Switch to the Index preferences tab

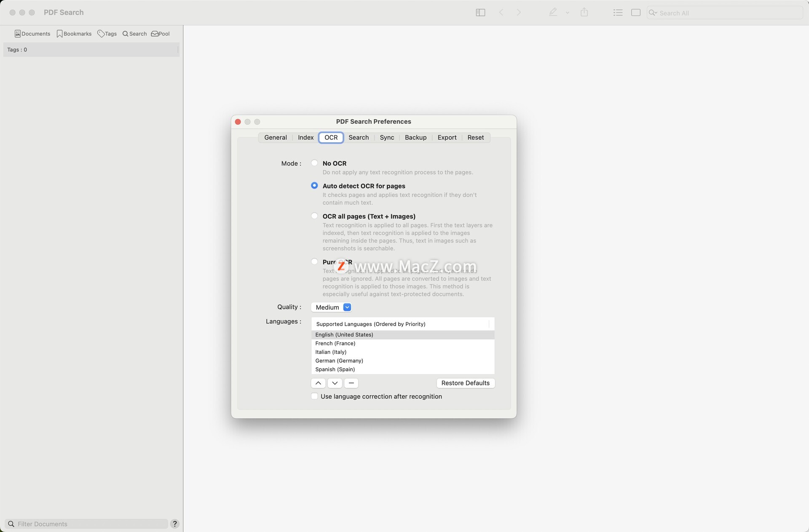point(306,138)
